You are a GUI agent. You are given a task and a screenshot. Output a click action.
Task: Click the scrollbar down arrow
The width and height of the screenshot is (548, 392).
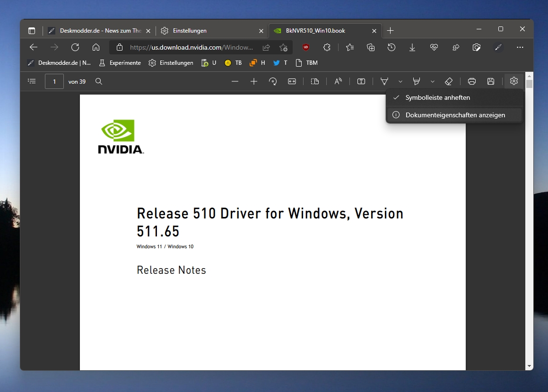pyautogui.click(x=530, y=366)
